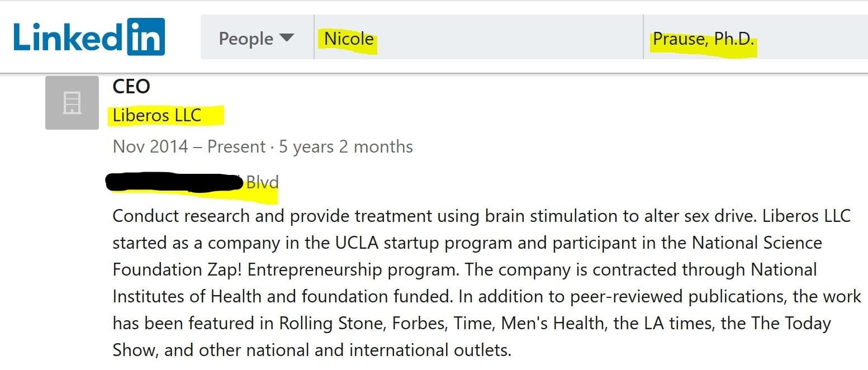This screenshot has width=868, height=370.
Task: Click the CEO job title heading
Action: [x=131, y=87]
